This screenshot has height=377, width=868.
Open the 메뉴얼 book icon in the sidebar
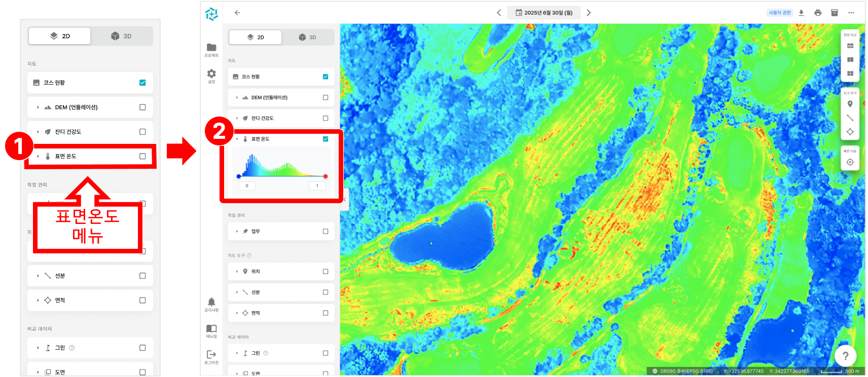(211, 329)
